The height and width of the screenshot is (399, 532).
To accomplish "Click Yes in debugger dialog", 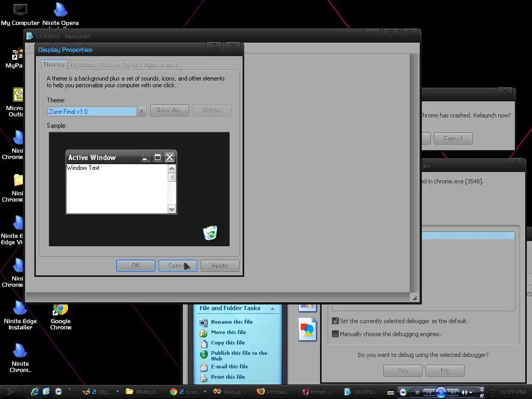I will (403, 370).
